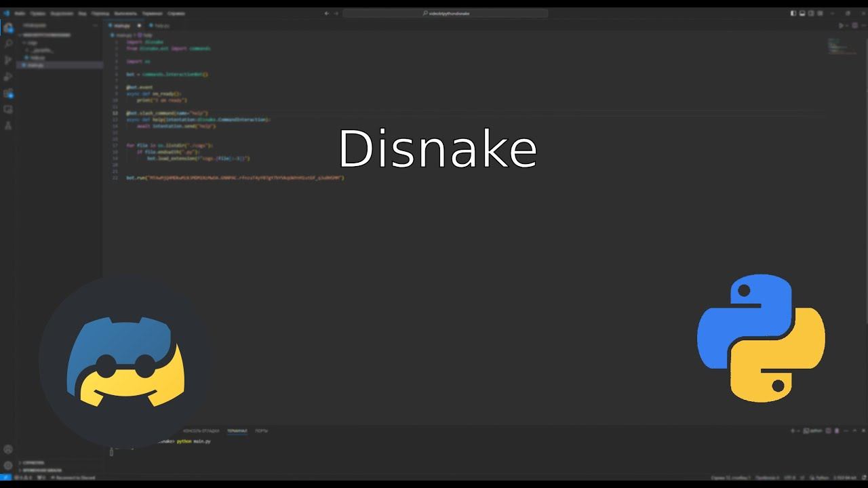Click the Go Forward arrow

[x=336, y=14]
